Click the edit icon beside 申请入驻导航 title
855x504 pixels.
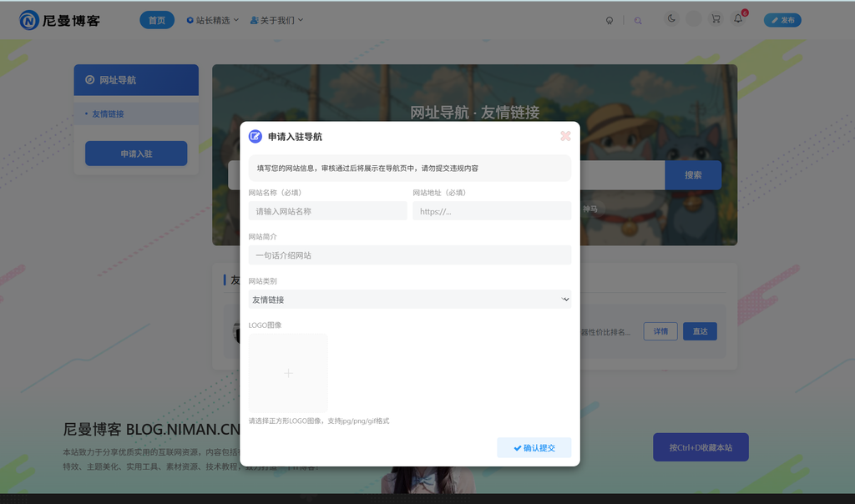255,136
